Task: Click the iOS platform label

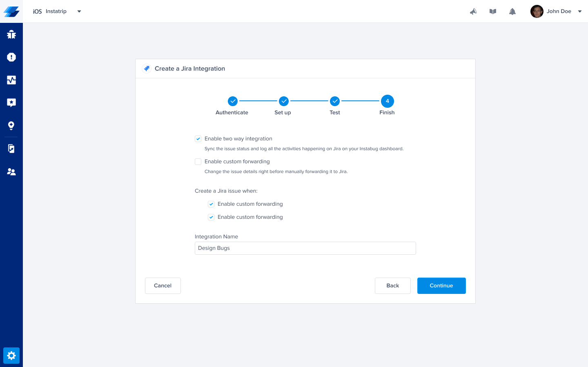Action: click(38, 11)
